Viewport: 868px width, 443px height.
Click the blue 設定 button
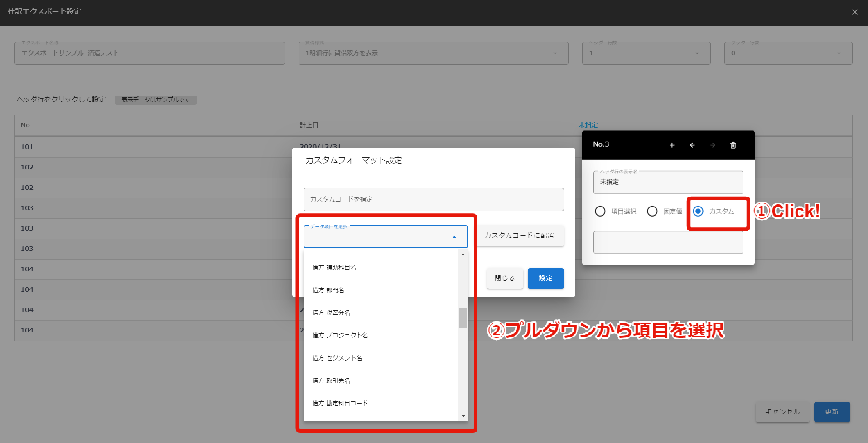tap(545, 278)
